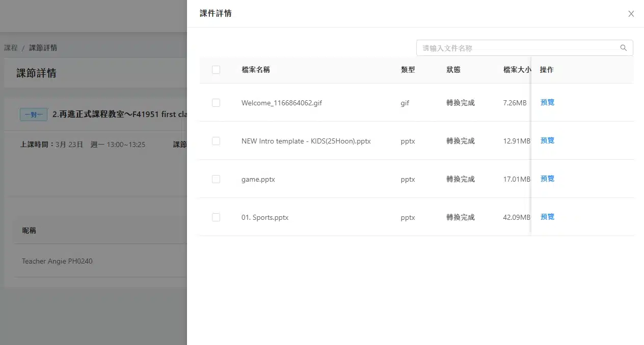This screenshot has height=345, width=644.
Task: Preview the NEW Intro template - KIDS(25Hoon).pptx file
Action: [x=547, y=140]
